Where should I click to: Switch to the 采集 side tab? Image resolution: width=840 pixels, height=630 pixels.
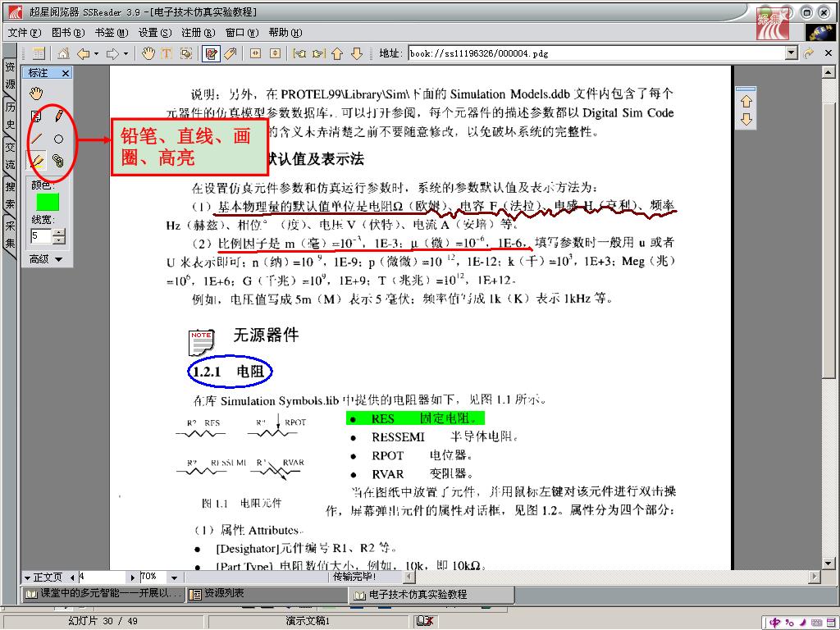point(10,234)
